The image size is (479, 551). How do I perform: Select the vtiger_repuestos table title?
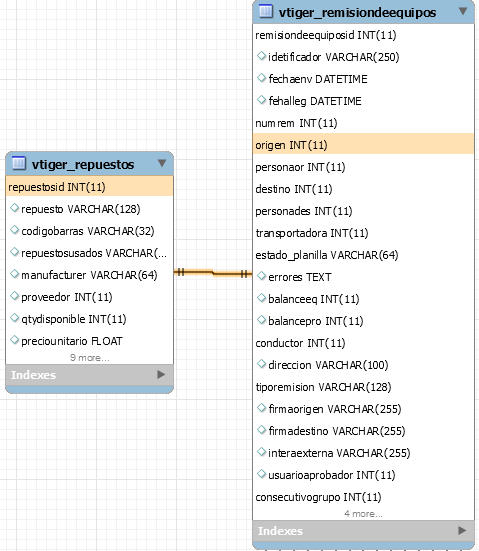[x=83, y=164]
